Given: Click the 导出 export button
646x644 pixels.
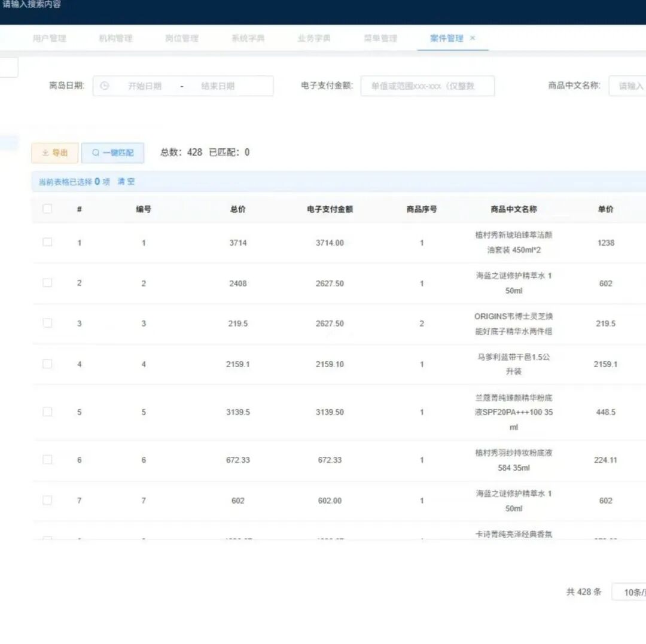Looking at the screenshot, I should [x=54, y=153].
